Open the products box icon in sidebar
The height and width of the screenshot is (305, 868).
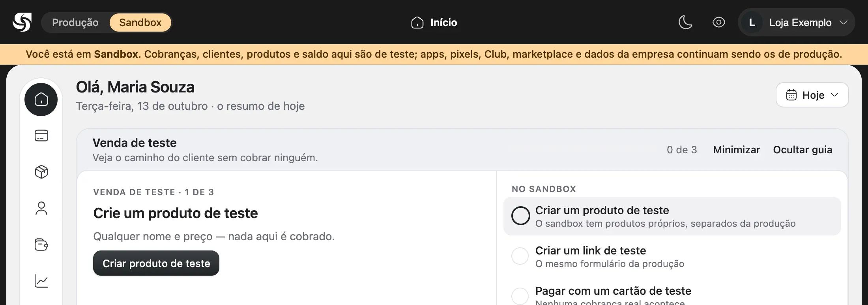click(x=41, y=172)
